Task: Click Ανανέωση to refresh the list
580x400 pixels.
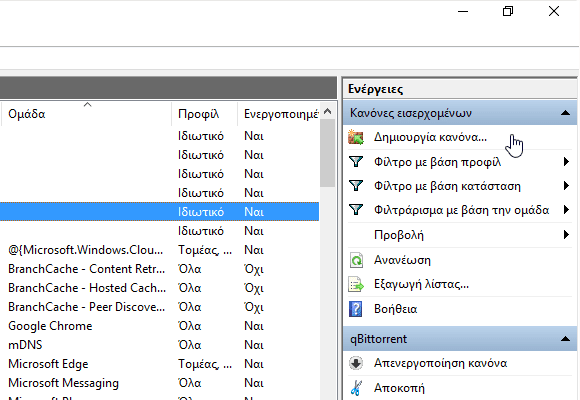Action: 402,260
